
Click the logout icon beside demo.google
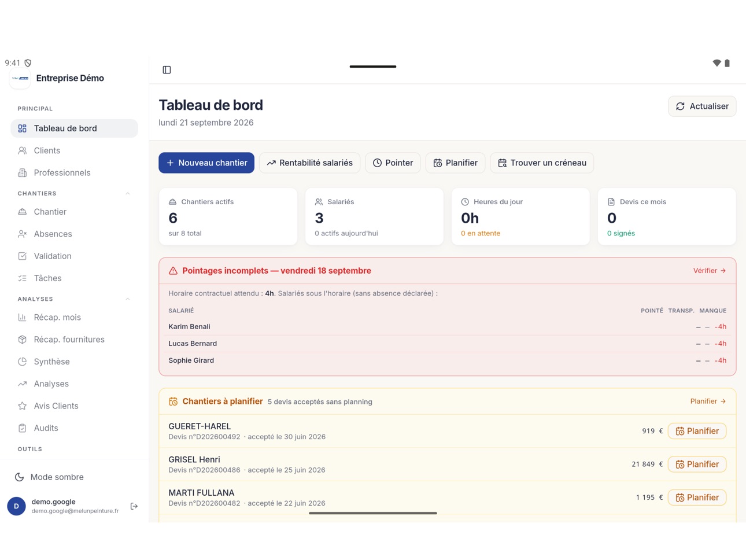pyautogui.click(x=134, y=506)
